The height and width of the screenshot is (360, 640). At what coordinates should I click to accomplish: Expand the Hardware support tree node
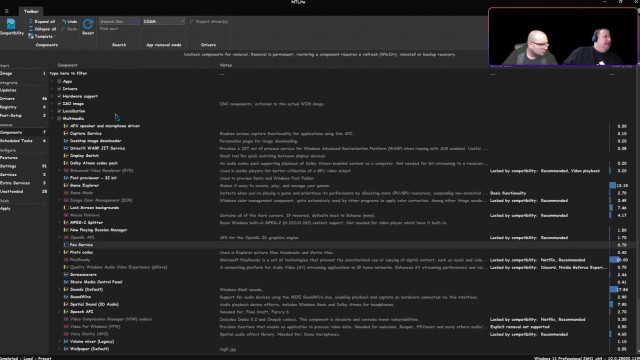click(52, 96)
